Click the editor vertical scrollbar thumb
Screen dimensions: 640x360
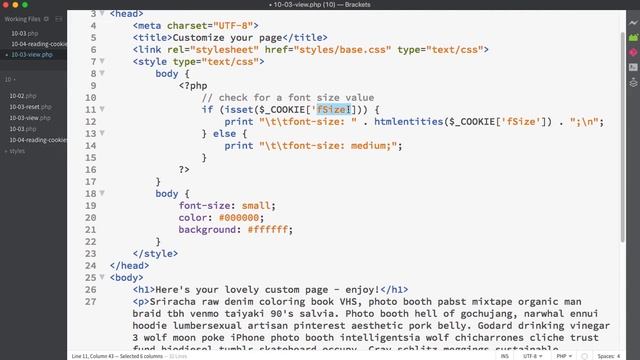pyautogui.click(x=622, y=137)
